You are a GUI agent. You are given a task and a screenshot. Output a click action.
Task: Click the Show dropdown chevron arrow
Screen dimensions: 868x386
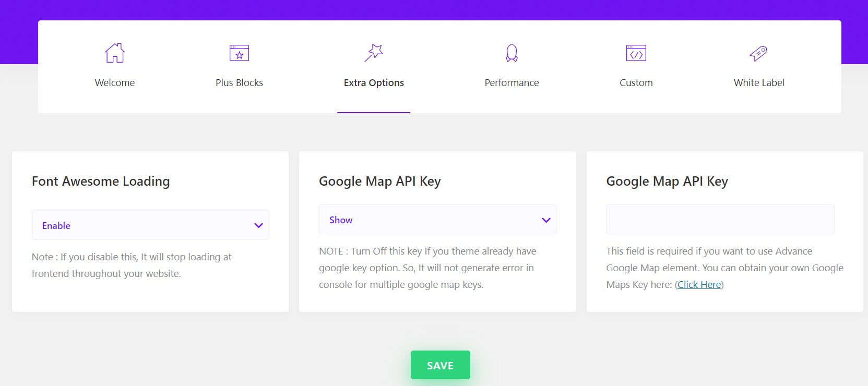[546, 220]
